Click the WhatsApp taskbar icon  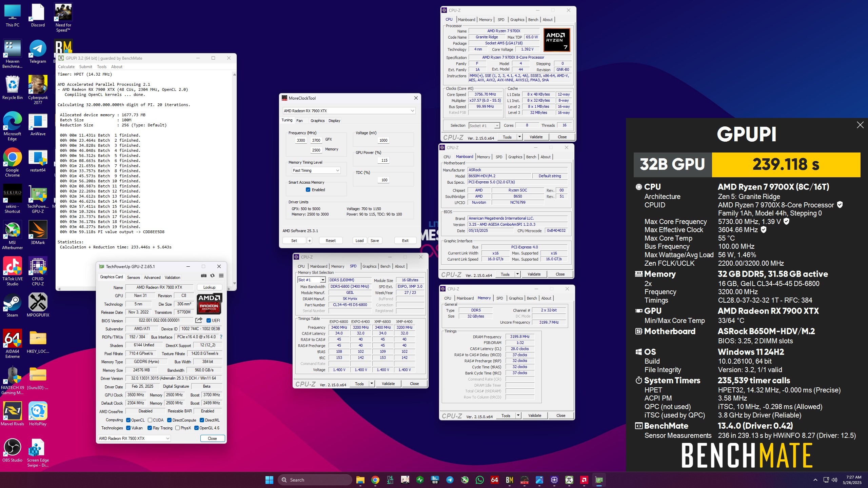[480, 480]
